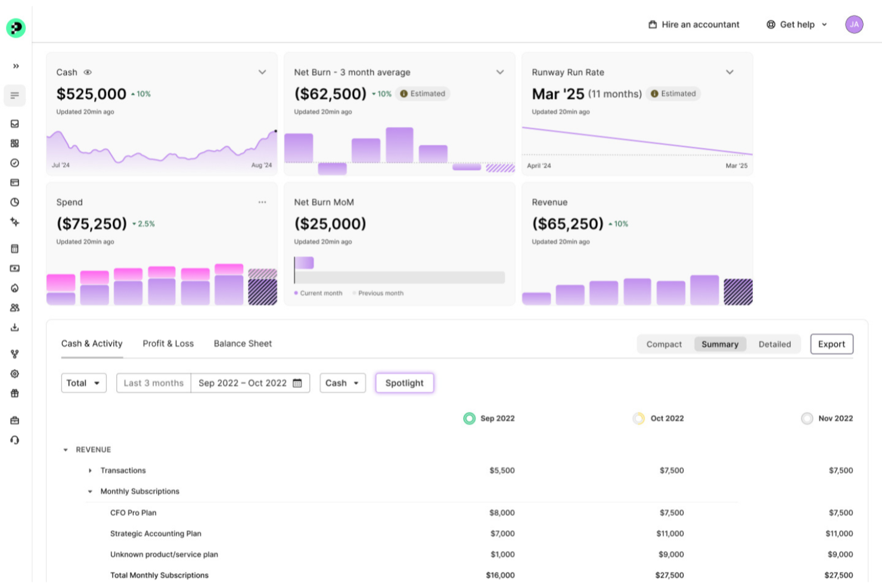882x588 pixels.
Task: Open the calculator icon in sidebar
Action: coord(15,249)
